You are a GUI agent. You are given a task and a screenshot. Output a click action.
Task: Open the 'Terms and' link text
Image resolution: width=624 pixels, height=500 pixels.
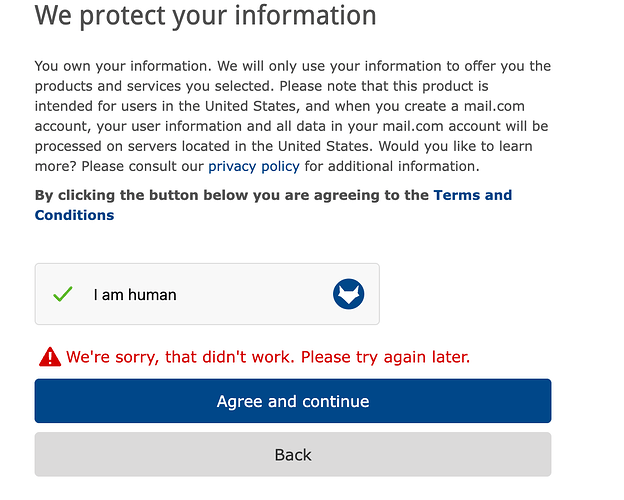472,195
